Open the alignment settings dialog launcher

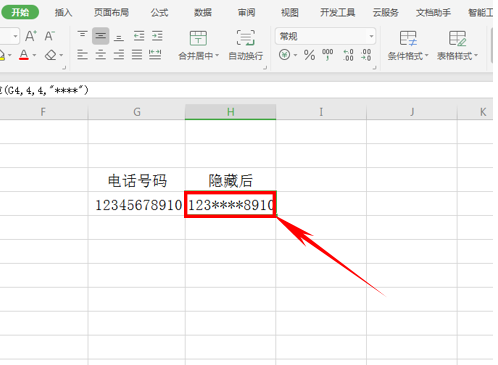click(265, 68)
